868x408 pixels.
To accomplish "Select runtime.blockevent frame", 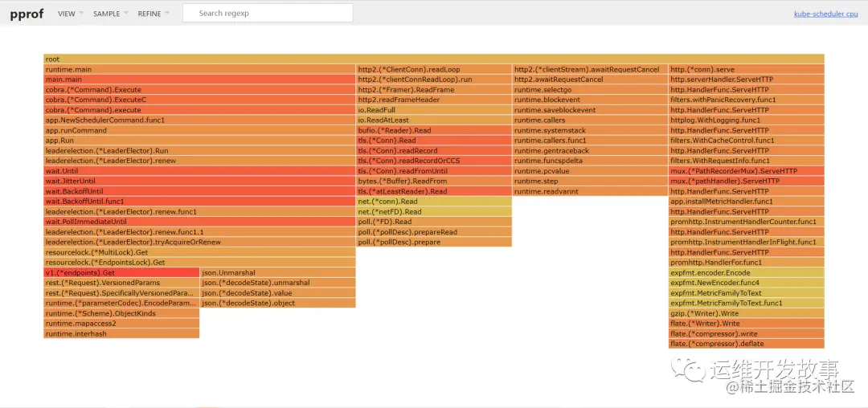I will point(590,100).
